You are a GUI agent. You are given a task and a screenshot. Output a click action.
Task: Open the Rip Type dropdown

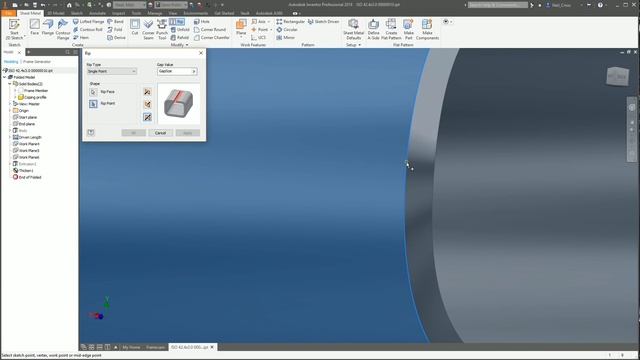[112, 71]
